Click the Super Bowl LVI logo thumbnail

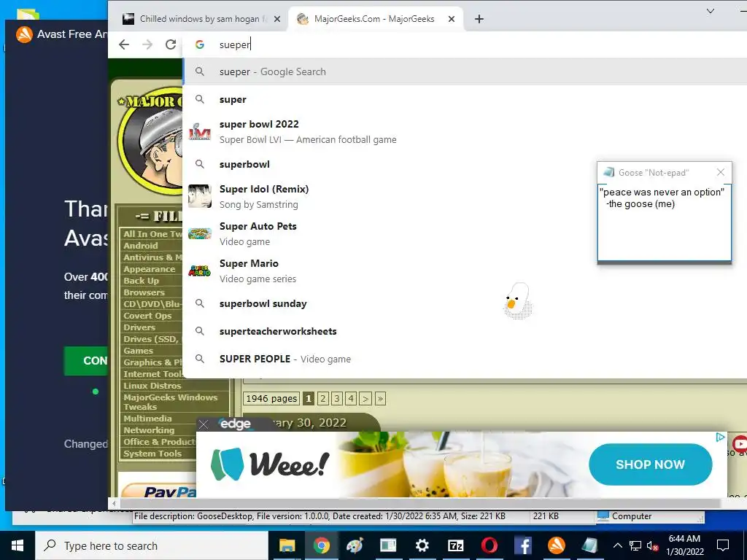coord(200,132)
